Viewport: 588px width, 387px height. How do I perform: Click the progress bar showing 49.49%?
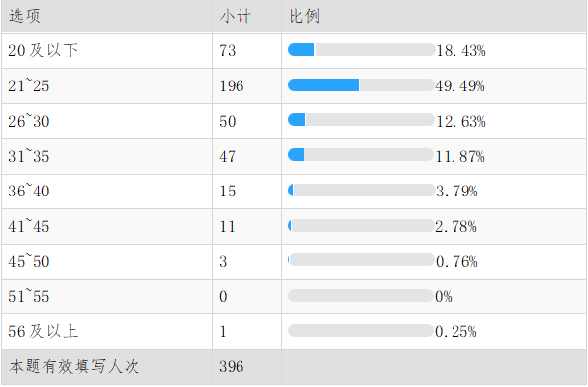(x=360, y=85)
